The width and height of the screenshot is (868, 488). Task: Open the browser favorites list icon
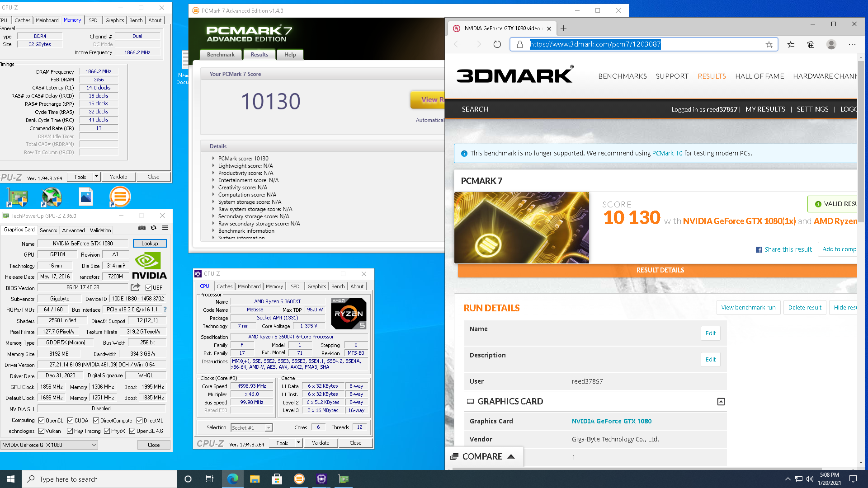point(791,44)
